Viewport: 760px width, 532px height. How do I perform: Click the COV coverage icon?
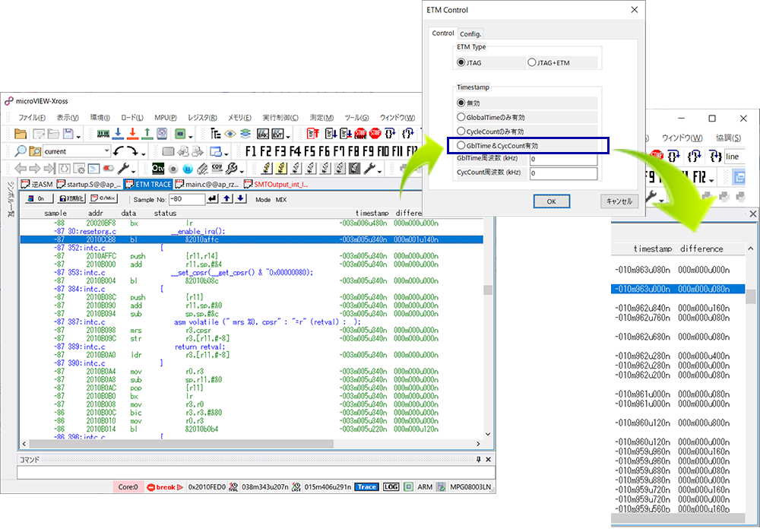[217, 168]
